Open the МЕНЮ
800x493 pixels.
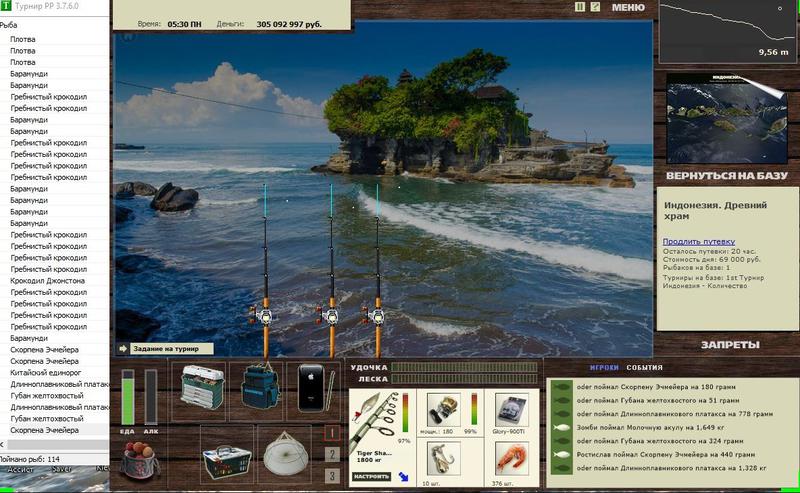628,8
